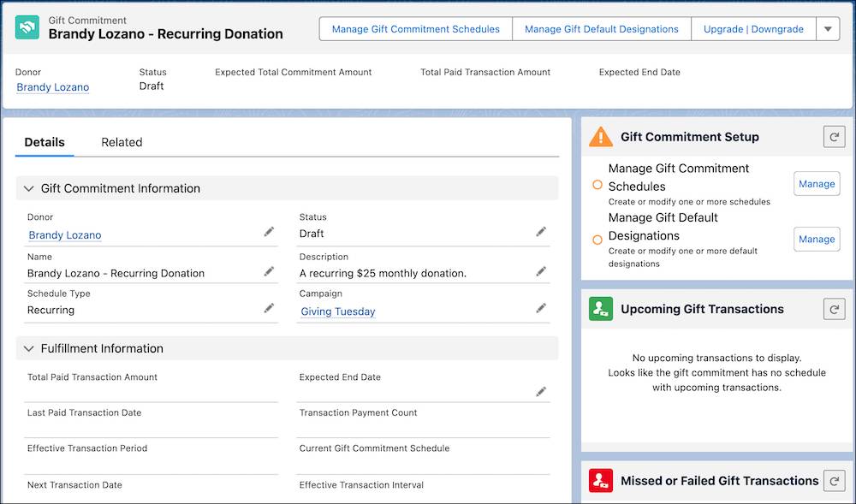Click the Last Paid Transaction Date label
856x504 pixels.
[84, 413]
